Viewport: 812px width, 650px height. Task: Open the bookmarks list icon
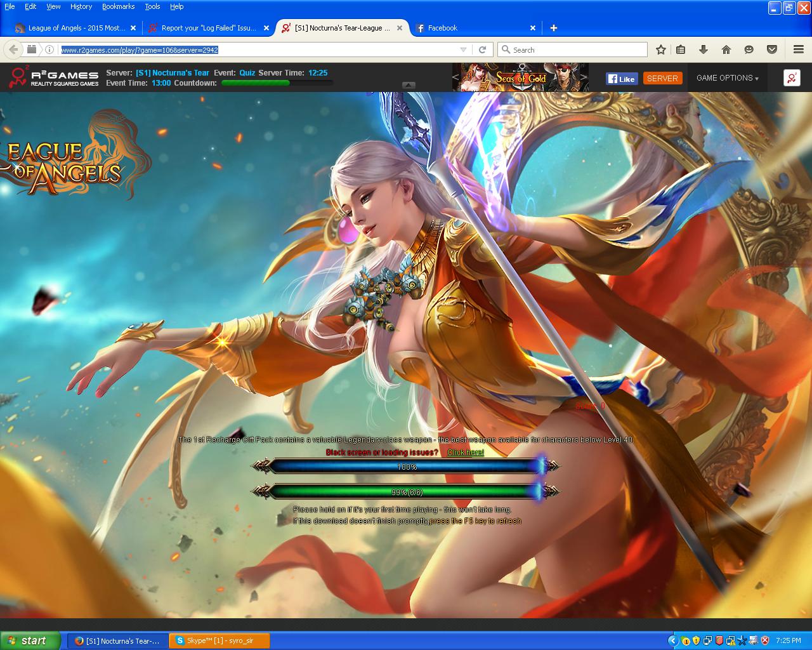coord(681,50)
